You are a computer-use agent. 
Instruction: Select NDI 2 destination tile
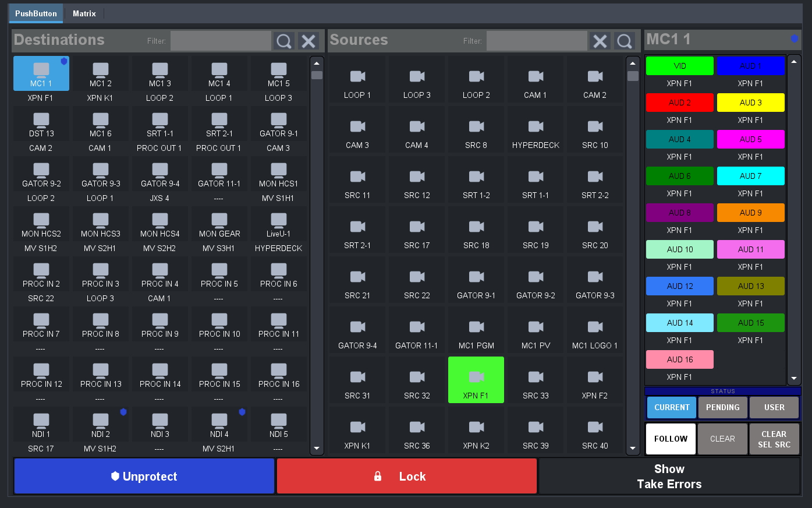point(101,424)
